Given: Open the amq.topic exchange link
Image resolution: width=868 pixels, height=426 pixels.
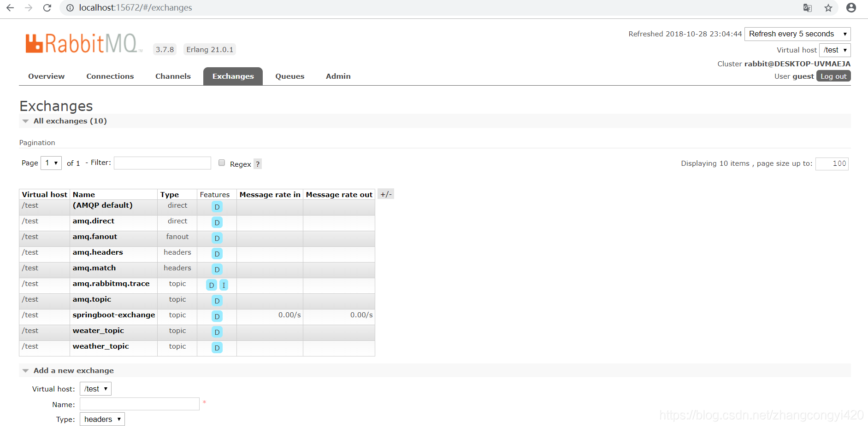Looking at the screenshot, I should [x=92, y=299].
